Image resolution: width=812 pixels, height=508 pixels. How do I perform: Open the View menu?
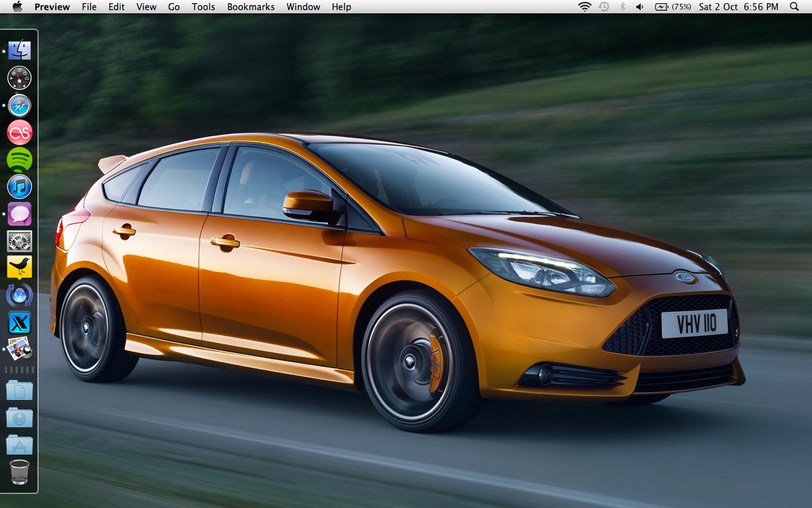click(147, 7)
